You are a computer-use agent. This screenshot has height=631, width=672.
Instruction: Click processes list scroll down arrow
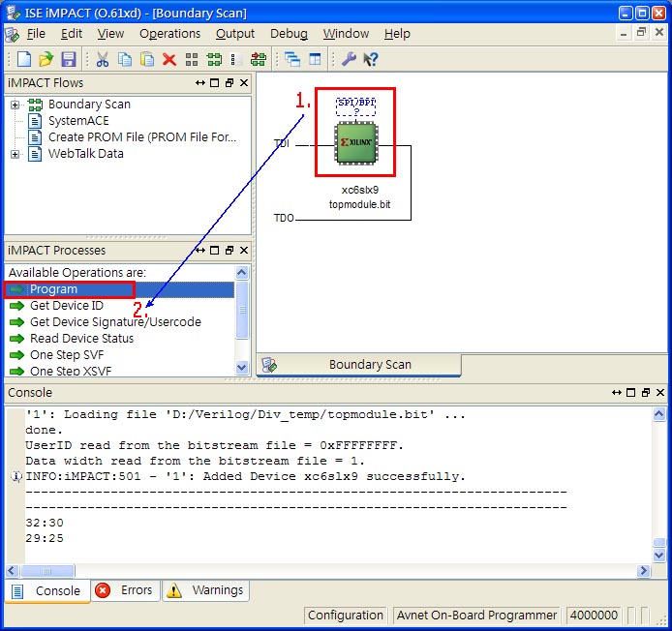(242, 367)
